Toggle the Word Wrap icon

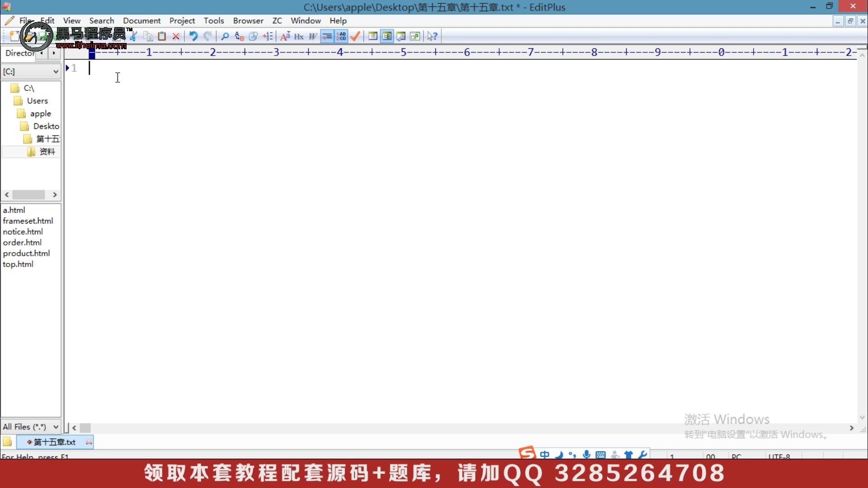tap(313, 36)
